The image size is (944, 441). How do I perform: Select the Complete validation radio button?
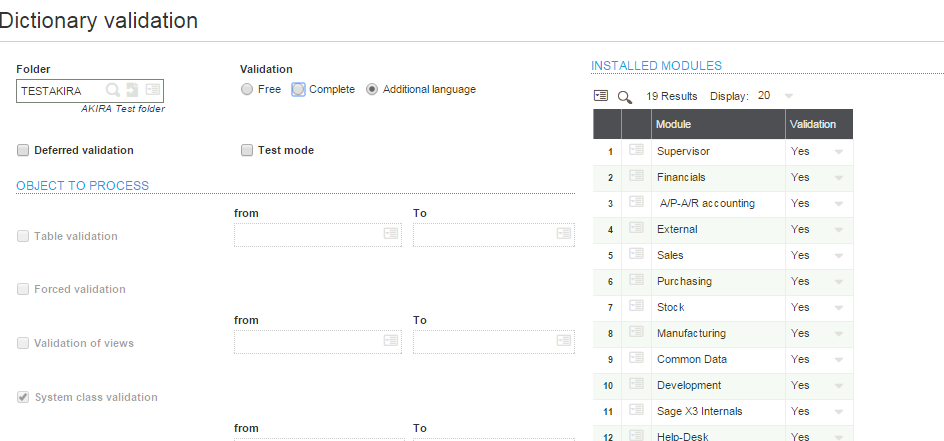pos(298,89)
